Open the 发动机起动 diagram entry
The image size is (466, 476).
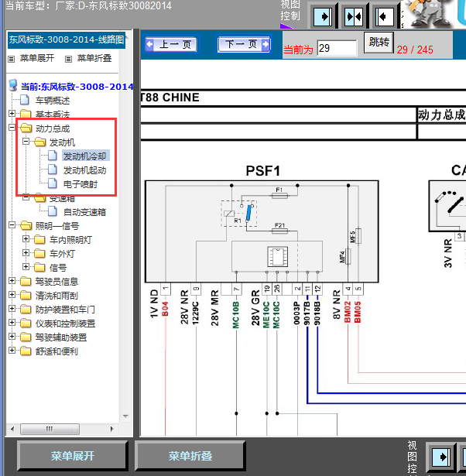[x=84, y=170]
